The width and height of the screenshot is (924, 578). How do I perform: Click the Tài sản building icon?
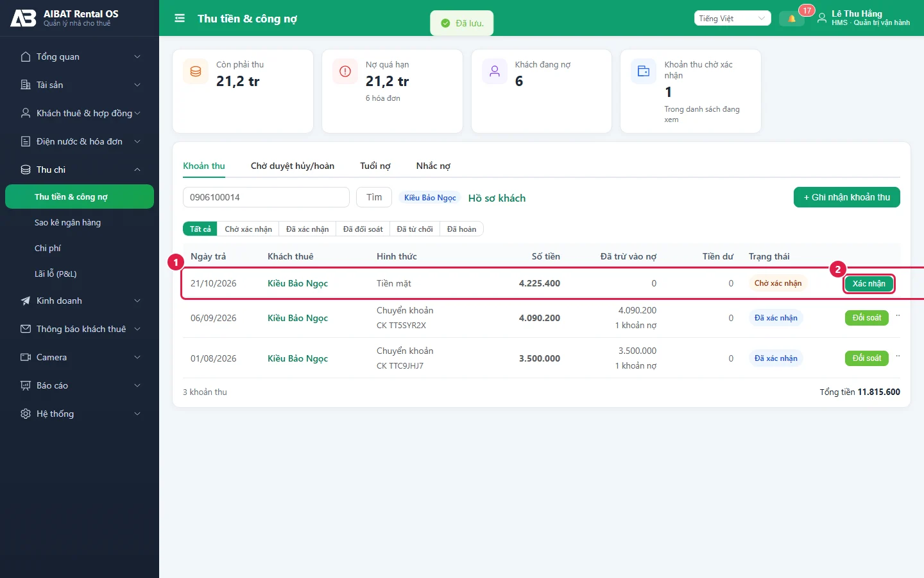tap(26, 85)
